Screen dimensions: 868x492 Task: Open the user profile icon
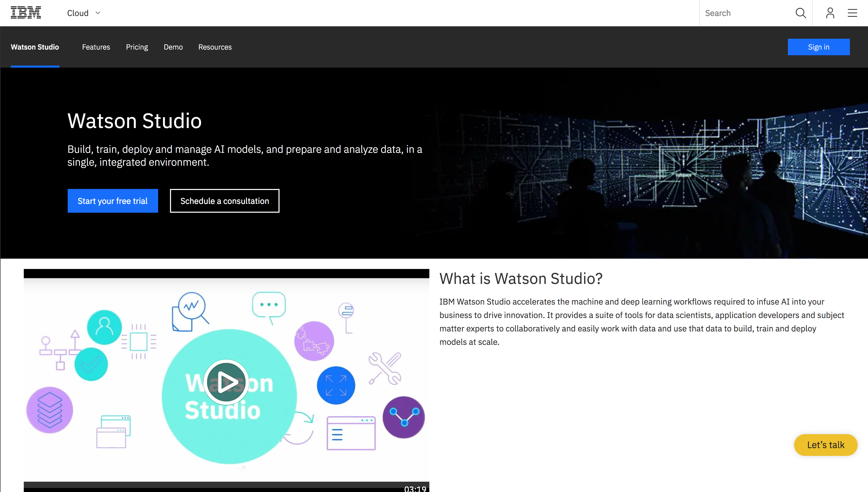[830, 13]
